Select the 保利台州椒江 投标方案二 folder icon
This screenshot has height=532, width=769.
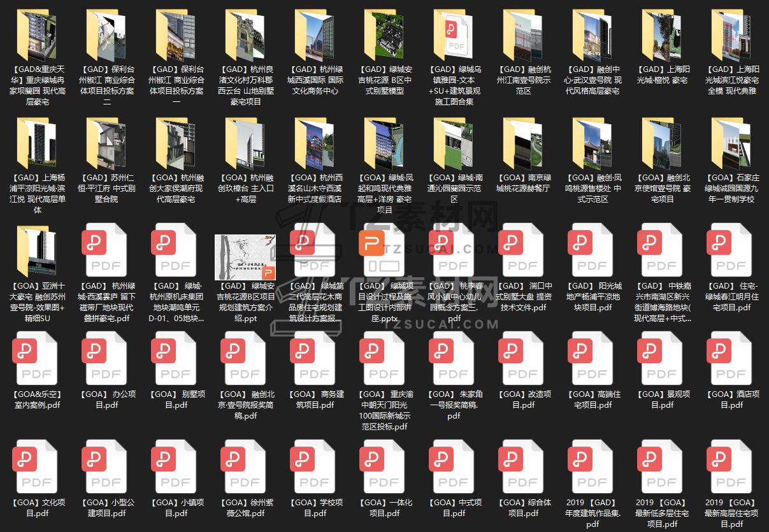click(107, 36)
